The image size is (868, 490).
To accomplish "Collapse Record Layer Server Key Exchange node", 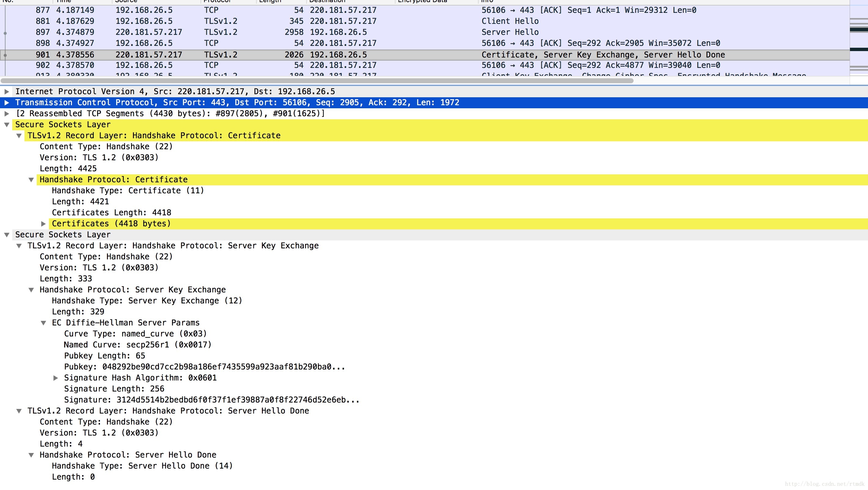I will (19, 246).
